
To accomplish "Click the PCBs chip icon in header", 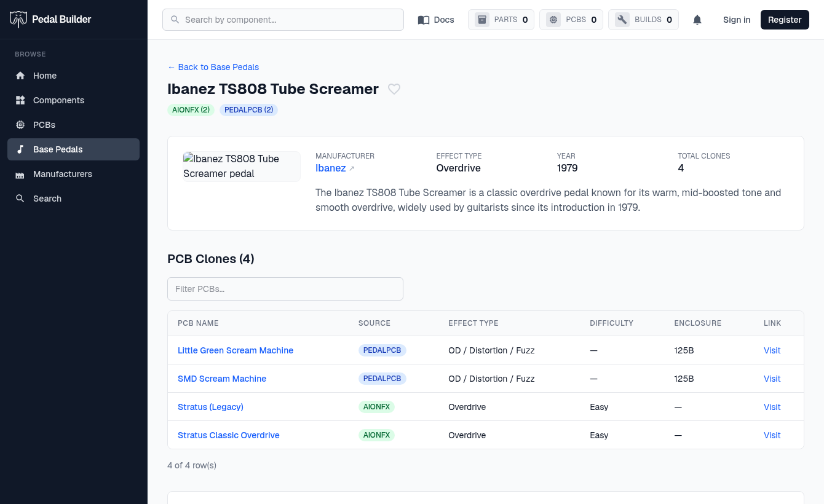I will pyautogui.click(x=553, y=20).
